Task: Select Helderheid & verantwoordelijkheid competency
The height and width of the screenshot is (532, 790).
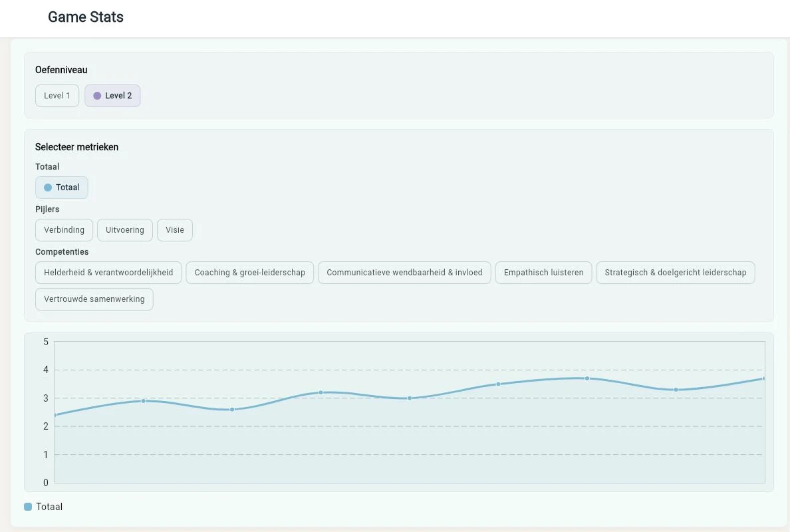Action: tap(108, 273)
